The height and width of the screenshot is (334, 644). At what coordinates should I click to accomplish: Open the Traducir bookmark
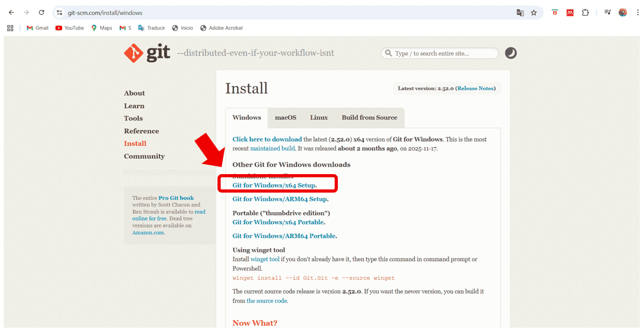pos(151,28)
